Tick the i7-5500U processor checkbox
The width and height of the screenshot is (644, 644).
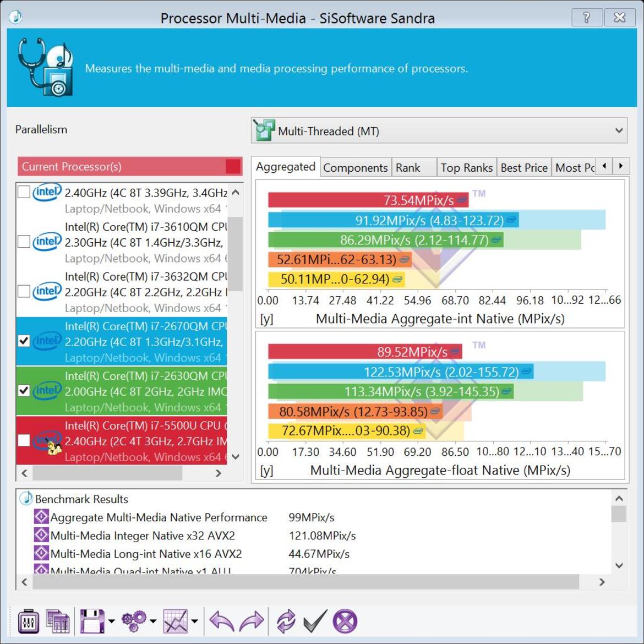click(24, 440)
